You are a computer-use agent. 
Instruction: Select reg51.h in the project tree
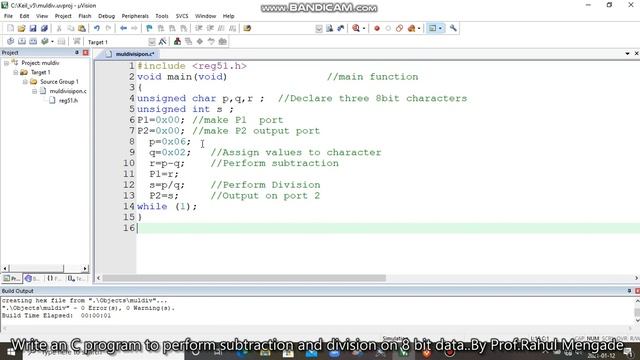[68, 100]
